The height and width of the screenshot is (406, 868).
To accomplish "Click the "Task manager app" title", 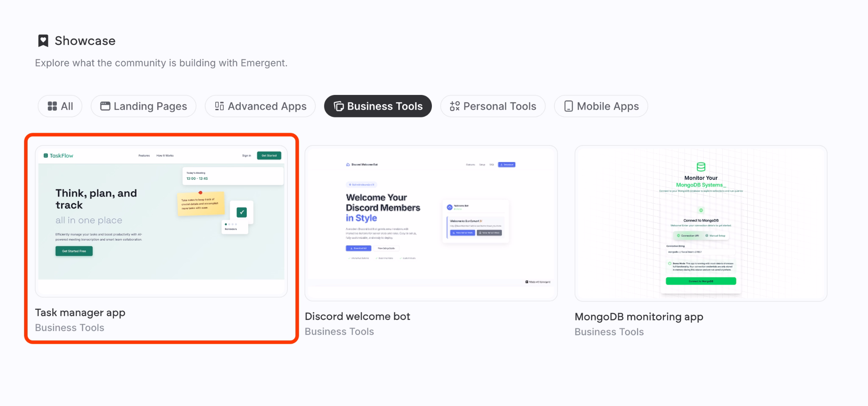I will [80, 313].
